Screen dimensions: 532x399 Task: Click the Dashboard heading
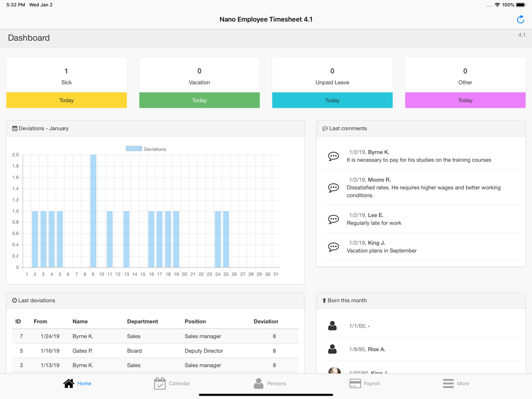click(x=29, y=38)
